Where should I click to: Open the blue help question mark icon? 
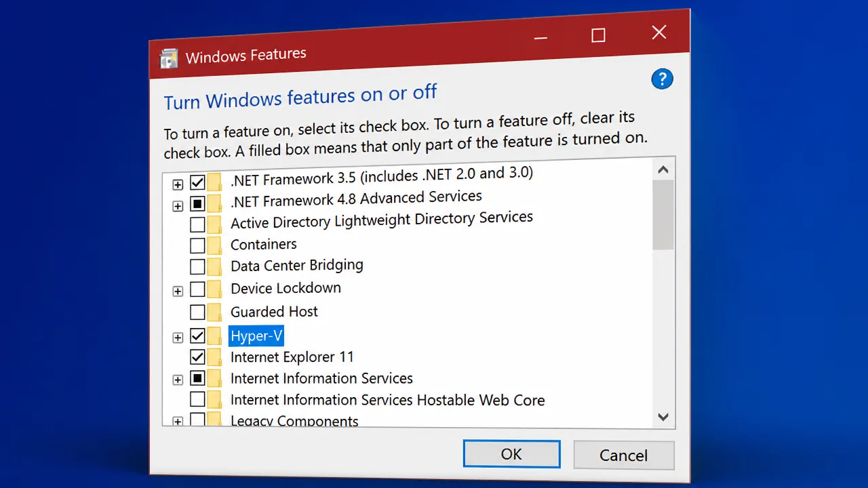pyautogui.click(x=662, y=79)
